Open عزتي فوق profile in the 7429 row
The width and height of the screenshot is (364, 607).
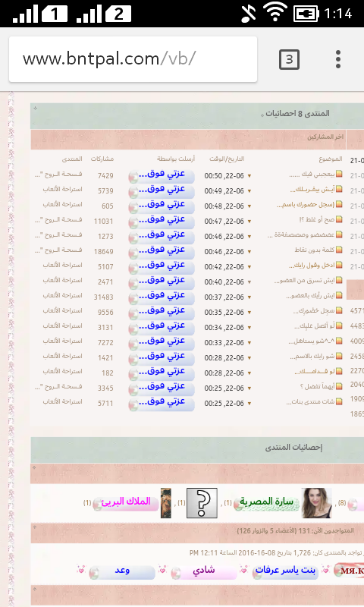(x=162, y=175)
